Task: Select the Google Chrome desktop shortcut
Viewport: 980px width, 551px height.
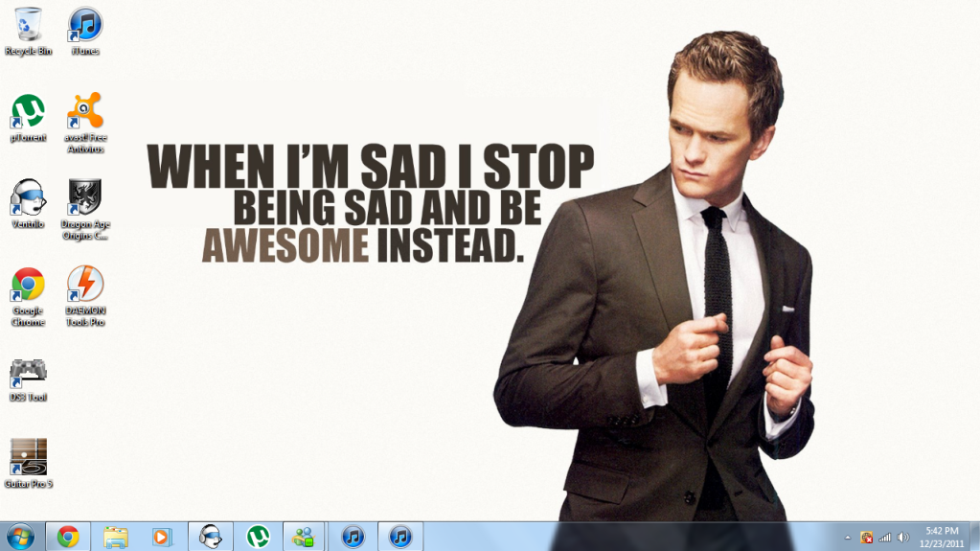Action: (x=28, y=296)
